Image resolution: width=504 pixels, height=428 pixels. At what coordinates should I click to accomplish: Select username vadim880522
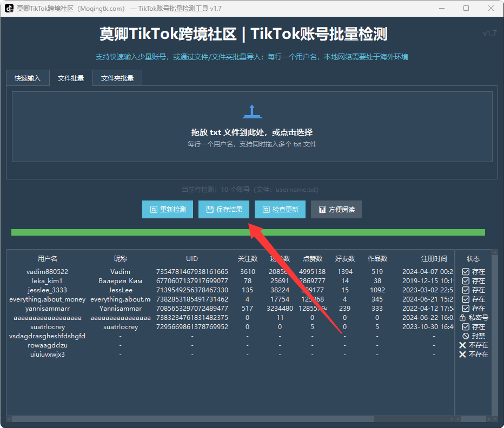[x=47, y=272]
